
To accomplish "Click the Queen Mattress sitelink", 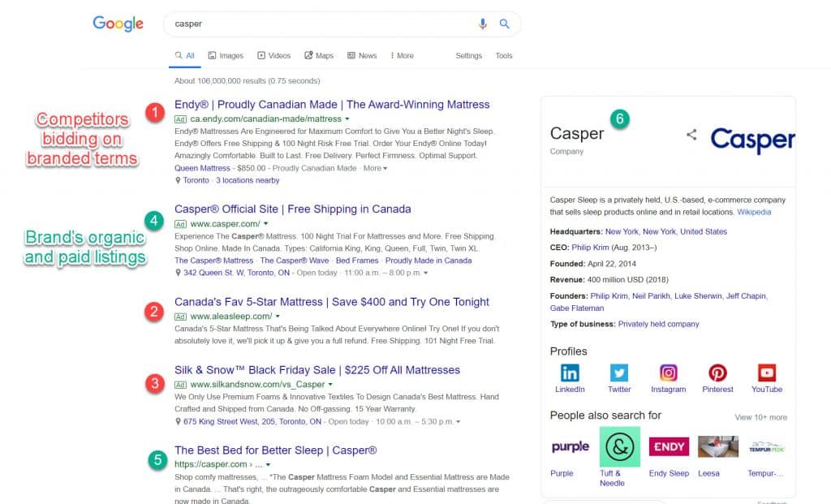I will [x=202, y=168].
